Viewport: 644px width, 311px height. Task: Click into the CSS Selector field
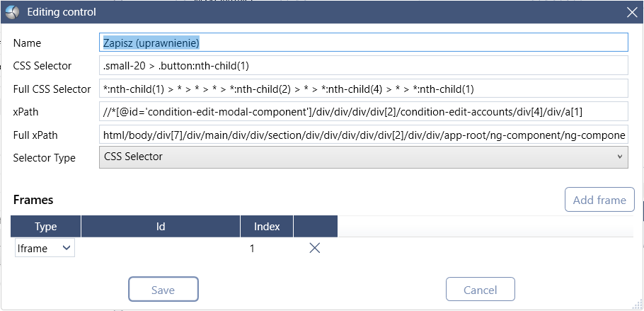[364, 65]
